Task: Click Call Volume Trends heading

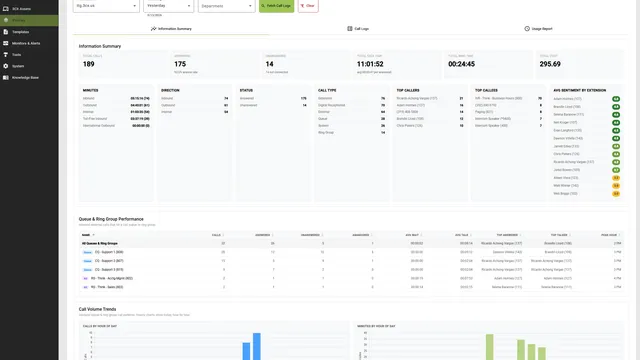Action: tap(97, 309)
